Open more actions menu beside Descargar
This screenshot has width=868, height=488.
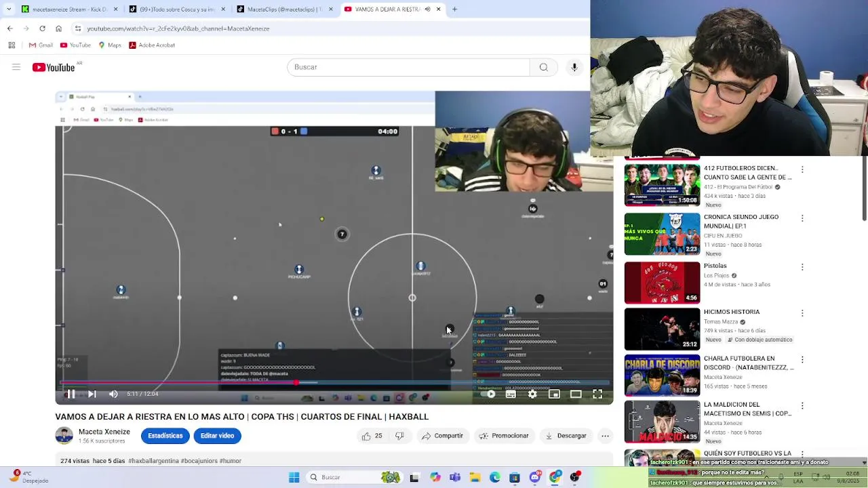605,436
